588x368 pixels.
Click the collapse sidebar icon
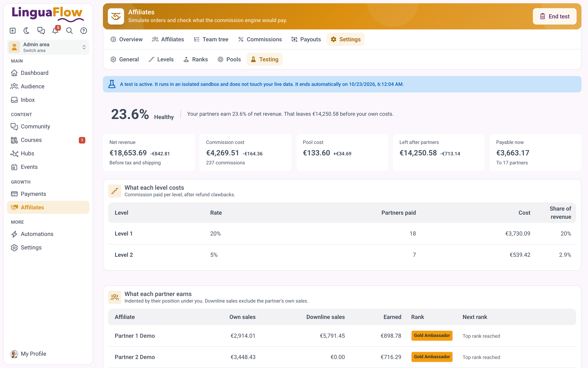[13, 31]
